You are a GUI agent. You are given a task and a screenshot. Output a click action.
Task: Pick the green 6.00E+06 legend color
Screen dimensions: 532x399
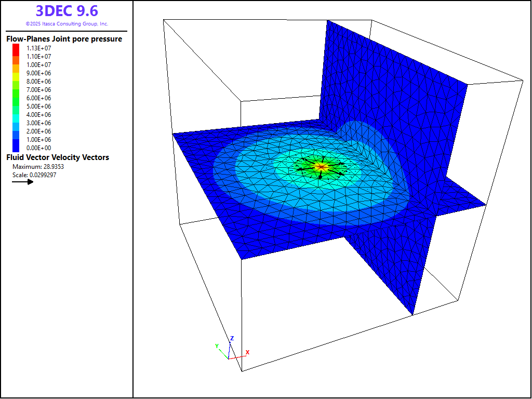(x=16, y=98)
